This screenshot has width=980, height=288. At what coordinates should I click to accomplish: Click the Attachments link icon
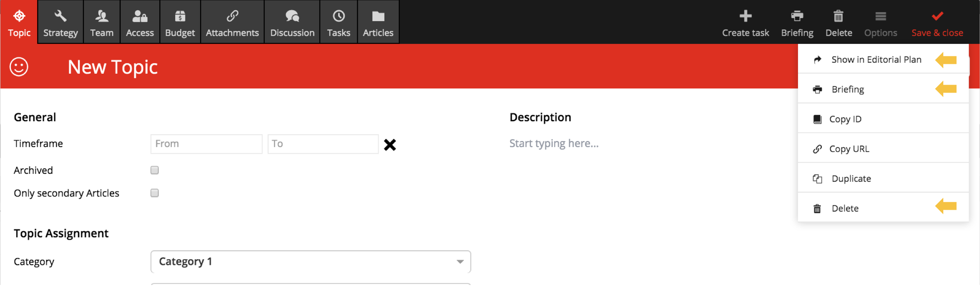coord(232,16)
